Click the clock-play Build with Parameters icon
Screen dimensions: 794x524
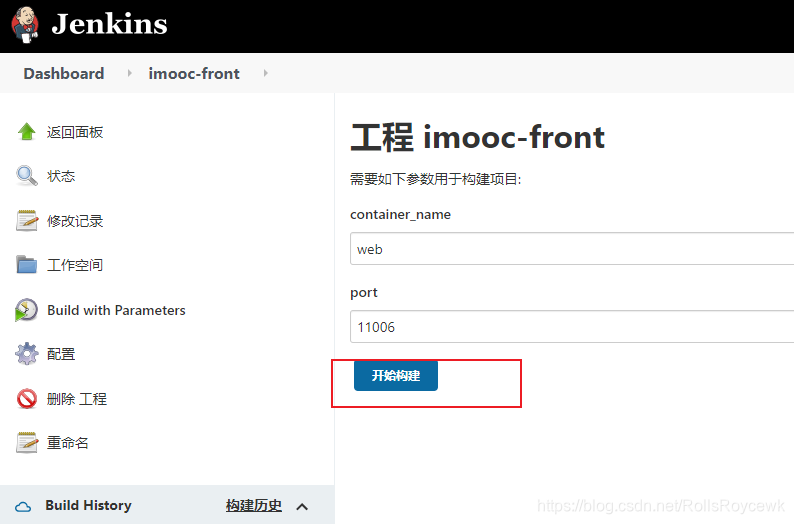coord(26,309)
